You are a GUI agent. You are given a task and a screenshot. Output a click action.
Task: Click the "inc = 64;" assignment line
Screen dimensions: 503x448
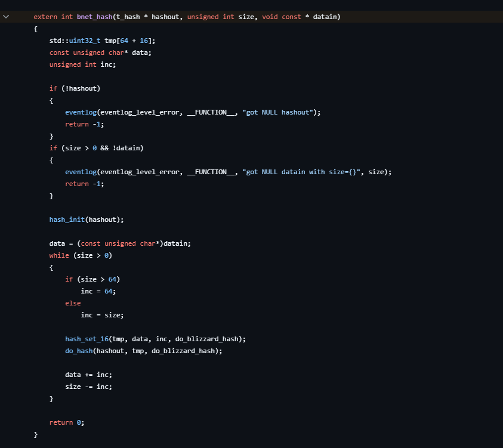point(98,291)
